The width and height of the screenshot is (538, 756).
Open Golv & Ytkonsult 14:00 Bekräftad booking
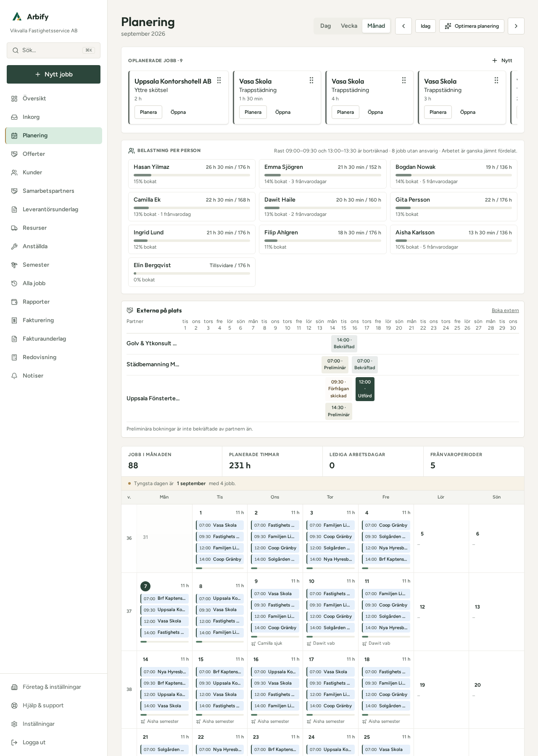pyautogui.click(x=344, y=343)
